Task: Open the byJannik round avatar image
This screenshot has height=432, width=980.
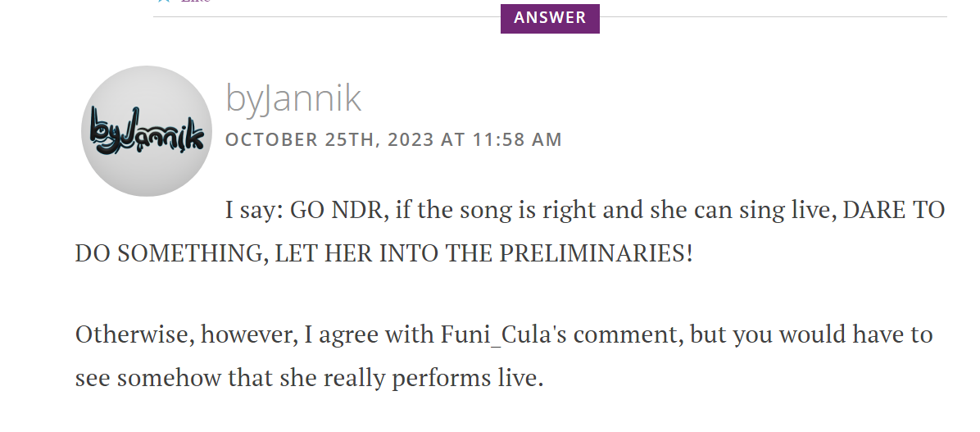Action: point(146,131)
